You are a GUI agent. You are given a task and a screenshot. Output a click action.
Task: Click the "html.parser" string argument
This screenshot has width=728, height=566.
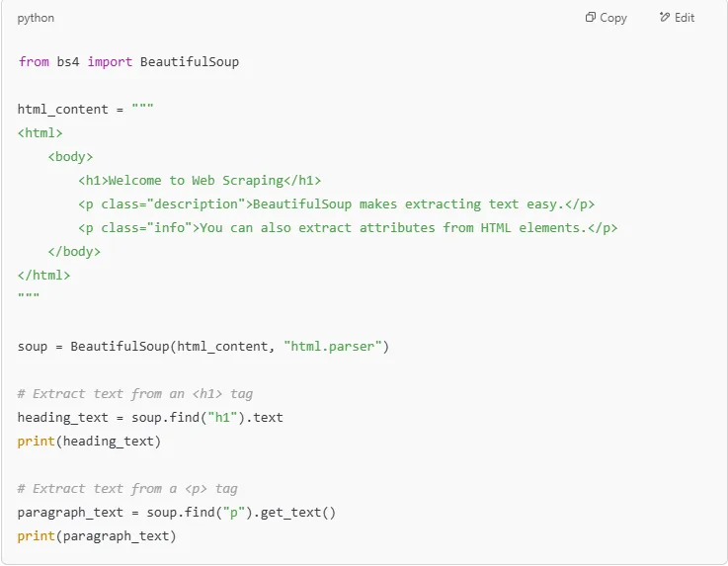(336, 347)
